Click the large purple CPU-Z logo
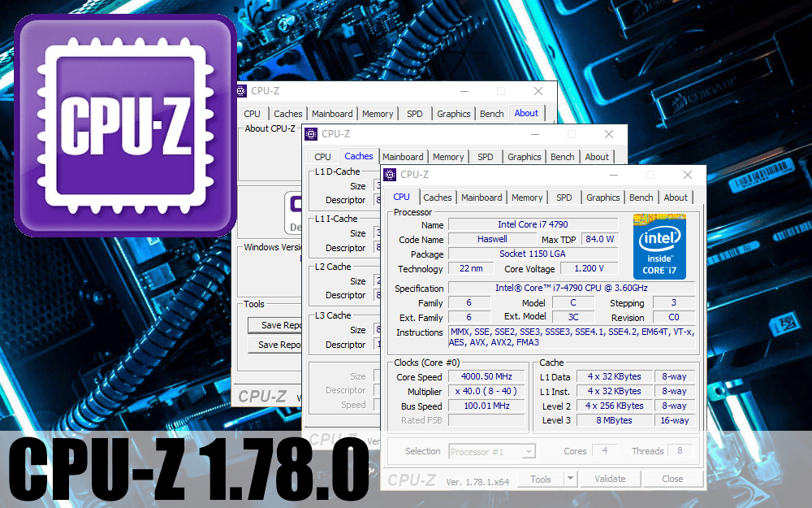The width and height of the screenshot is (812, 508). [x=125, y=125]
